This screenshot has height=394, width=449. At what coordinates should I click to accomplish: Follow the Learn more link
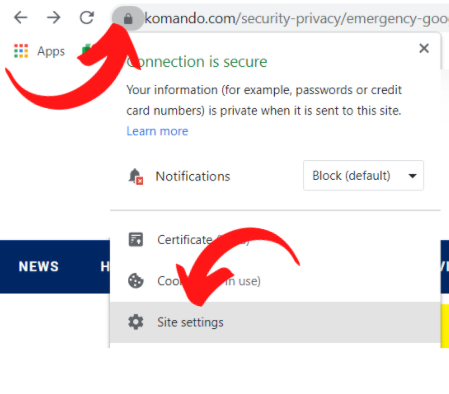tap(157, 131)
